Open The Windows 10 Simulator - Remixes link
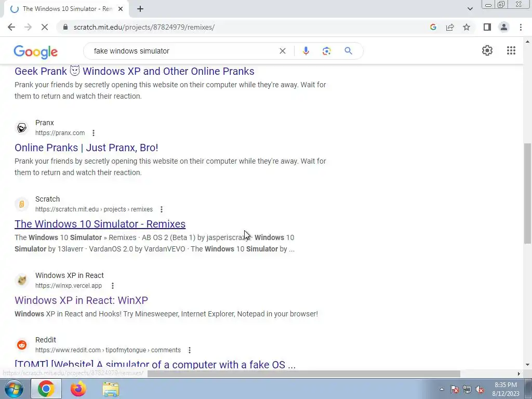The height and width of the screenshot is (399, 532). (100, 224)
